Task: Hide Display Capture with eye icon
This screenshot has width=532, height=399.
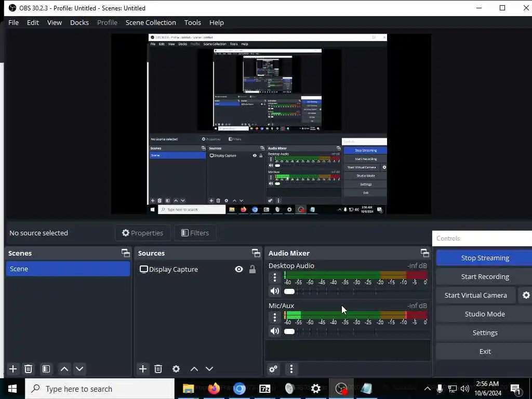Action: (x=239, y=269)
